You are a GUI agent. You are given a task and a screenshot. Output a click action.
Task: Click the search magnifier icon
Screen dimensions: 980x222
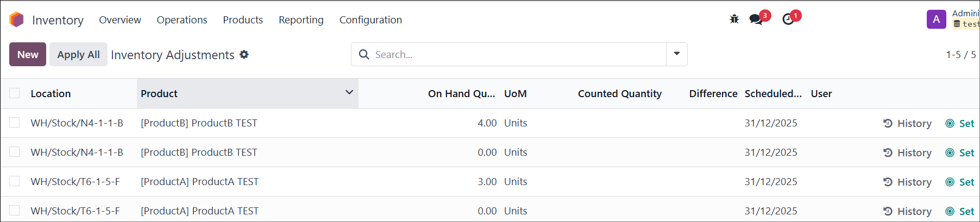click(364, 54)
